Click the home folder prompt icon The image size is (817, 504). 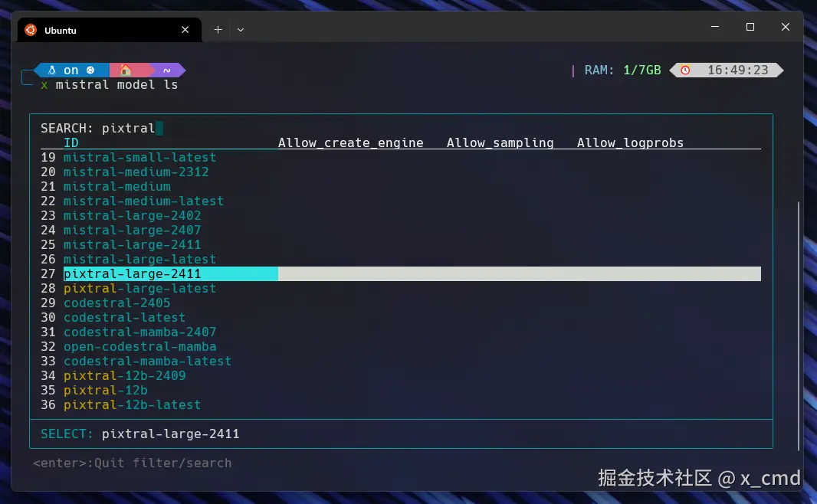[x=125, y=70]
